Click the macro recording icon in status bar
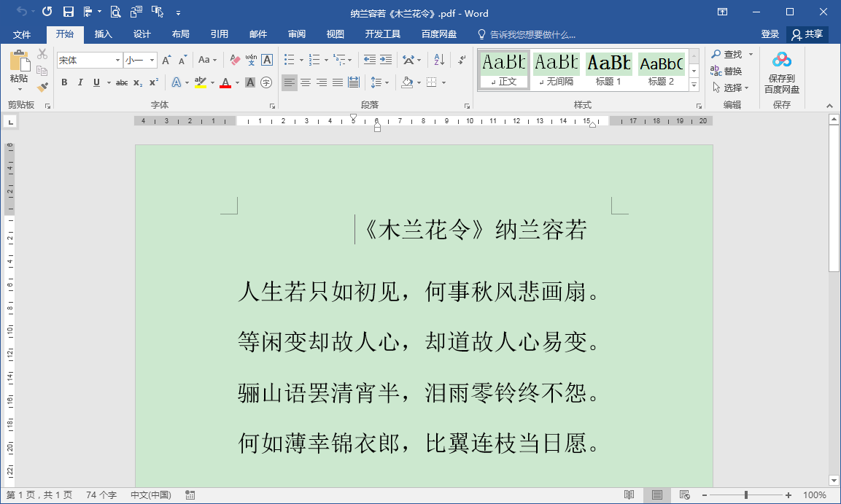This screenshot has width=841, height=504. coord(190,495)
